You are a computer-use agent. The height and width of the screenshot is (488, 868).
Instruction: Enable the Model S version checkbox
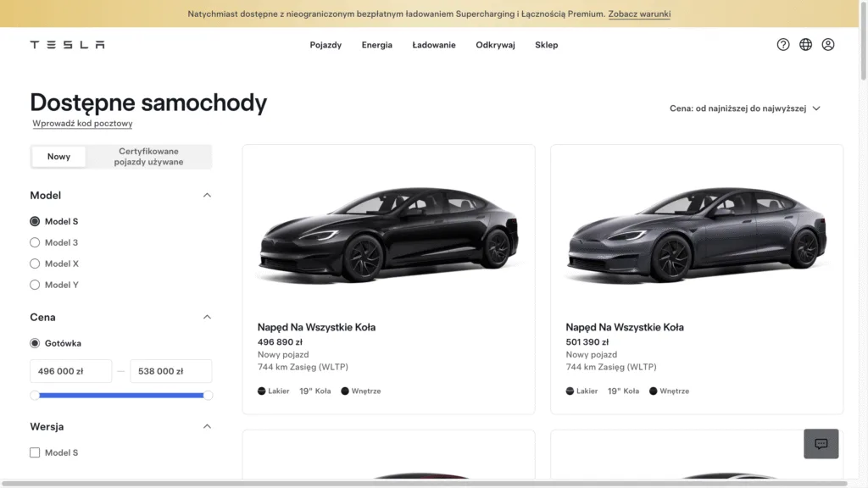coord(35,452)
